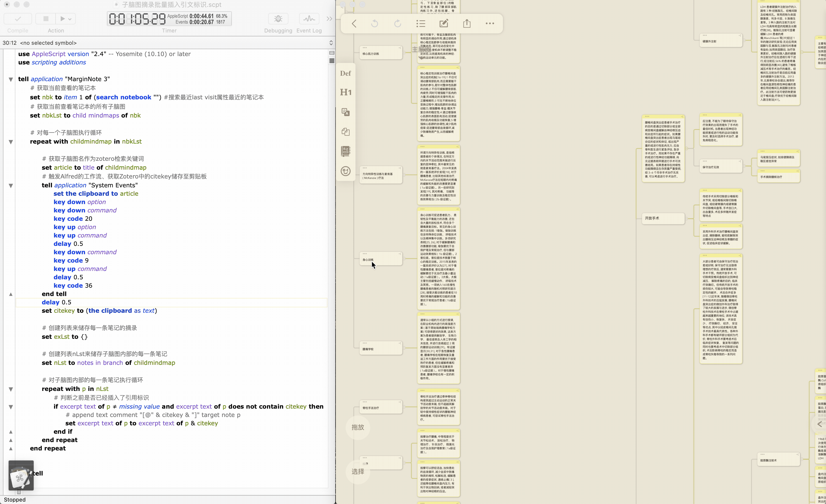Screen dimensions: 826x504
Task: Select the 马尾受压症状 yellow note card
Action: coord(779,158)
